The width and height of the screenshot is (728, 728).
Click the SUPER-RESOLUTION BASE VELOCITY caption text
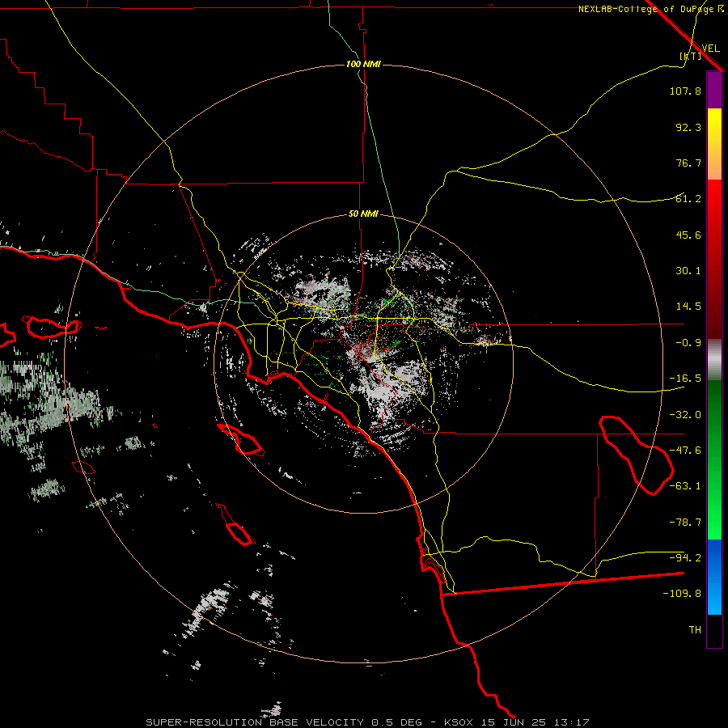point(255,722)
